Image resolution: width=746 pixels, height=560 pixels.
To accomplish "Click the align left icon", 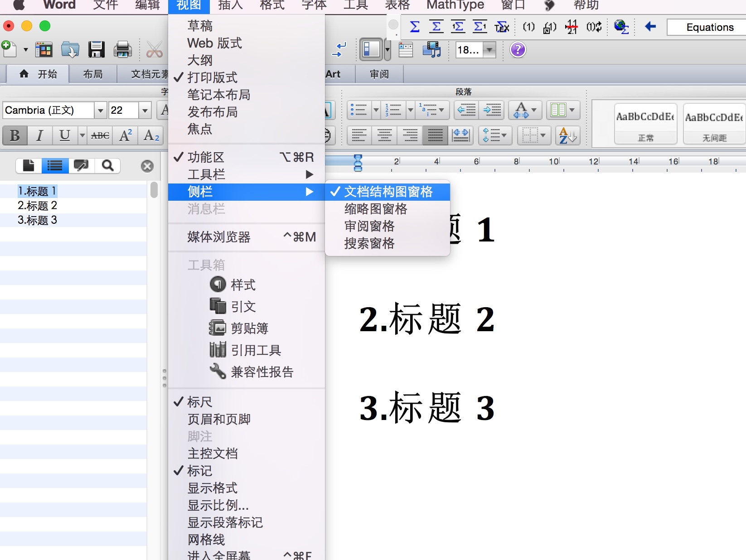I will point(359,135).
